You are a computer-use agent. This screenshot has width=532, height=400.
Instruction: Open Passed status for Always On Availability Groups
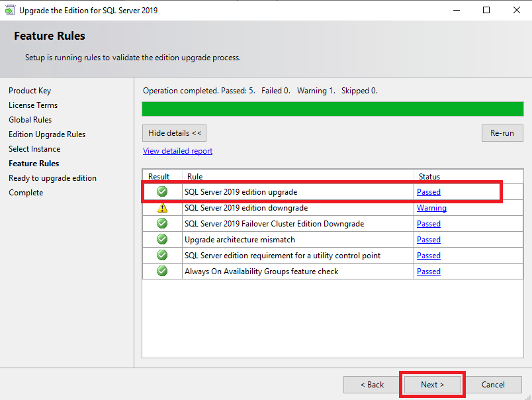429,272
